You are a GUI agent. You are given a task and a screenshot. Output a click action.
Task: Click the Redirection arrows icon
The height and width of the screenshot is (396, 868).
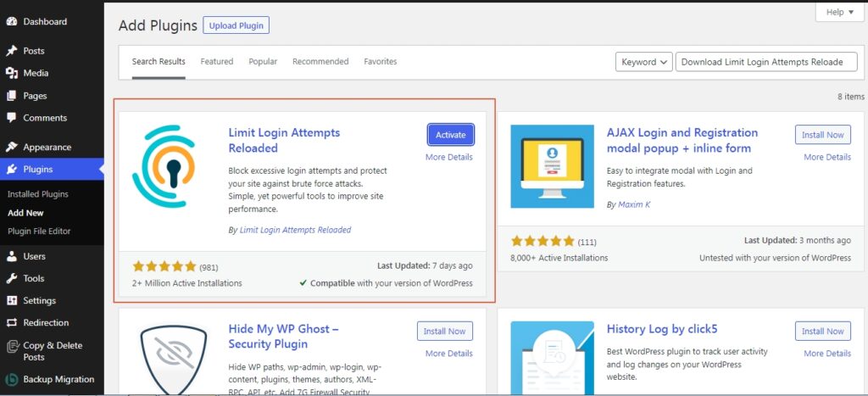12,323
